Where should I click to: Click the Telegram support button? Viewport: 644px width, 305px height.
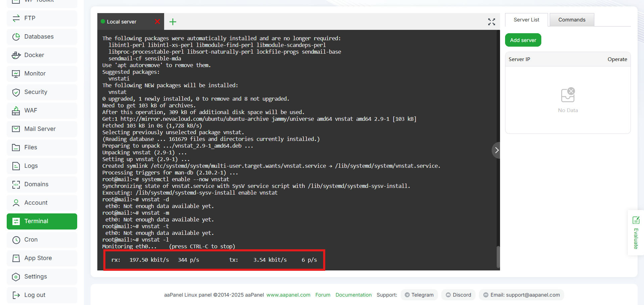419,295
